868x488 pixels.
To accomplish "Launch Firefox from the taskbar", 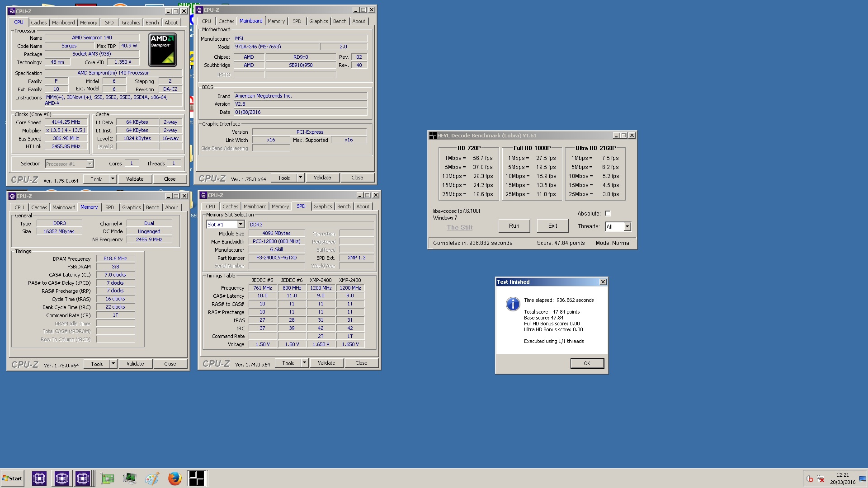I will coord(175,479).
